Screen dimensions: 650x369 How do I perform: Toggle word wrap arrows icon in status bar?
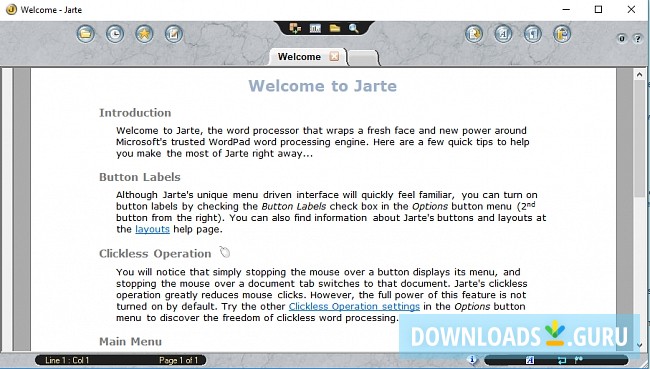point(562,360)
